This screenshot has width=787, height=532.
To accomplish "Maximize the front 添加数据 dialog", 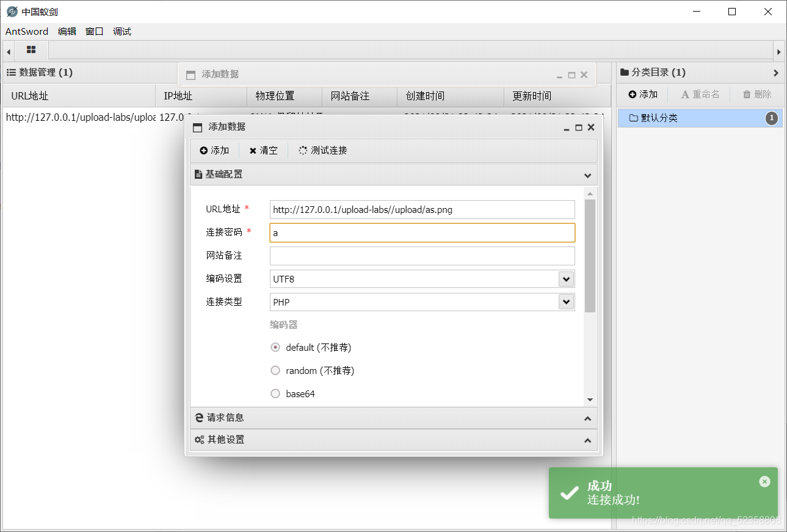I will click(579, 128).
